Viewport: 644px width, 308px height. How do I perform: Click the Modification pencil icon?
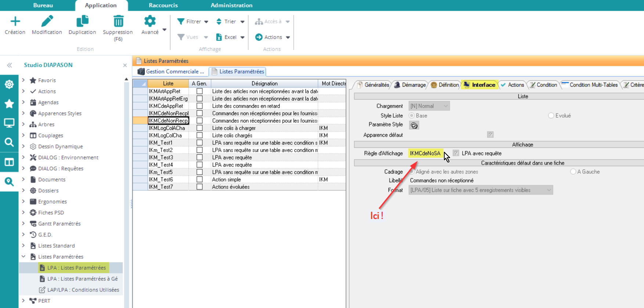[47, 21]
